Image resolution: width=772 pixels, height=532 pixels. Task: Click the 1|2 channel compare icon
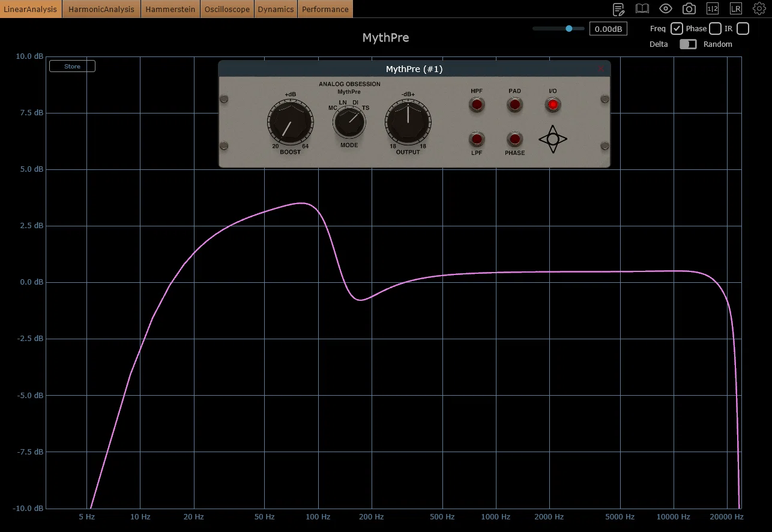tap(713, 8)
